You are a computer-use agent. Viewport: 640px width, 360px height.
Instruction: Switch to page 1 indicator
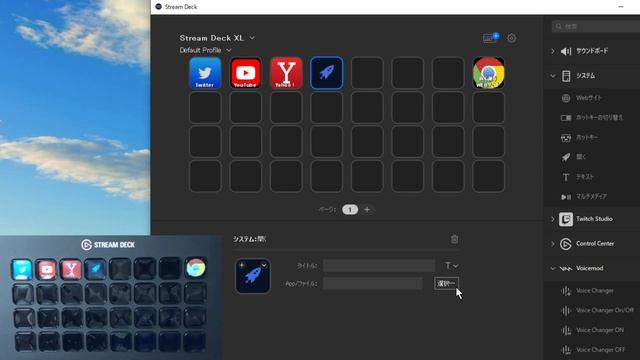[x=350, y=209]
